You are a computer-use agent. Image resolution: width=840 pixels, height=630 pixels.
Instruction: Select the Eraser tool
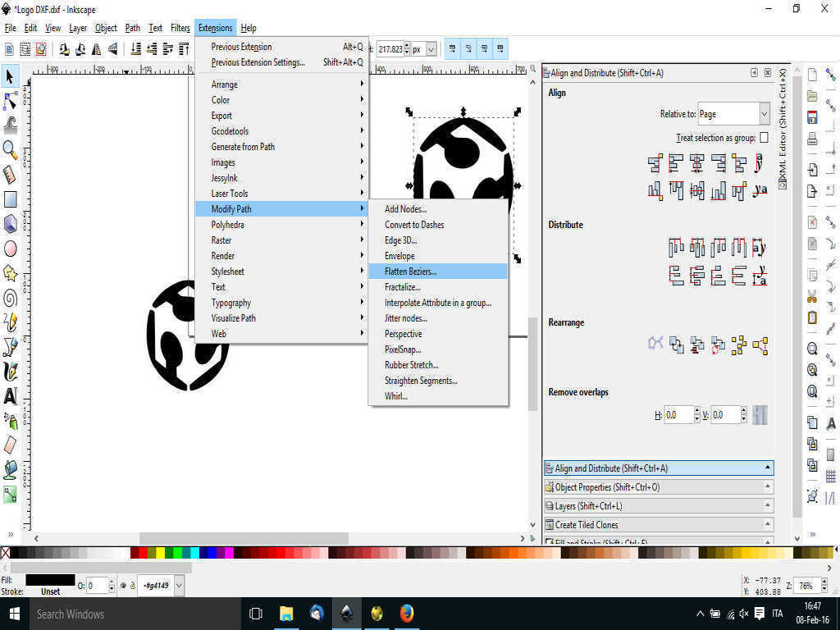point(10,445)
